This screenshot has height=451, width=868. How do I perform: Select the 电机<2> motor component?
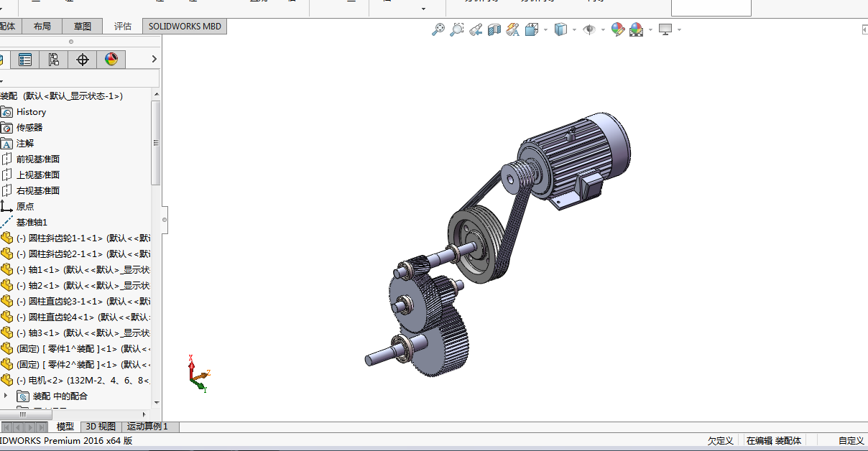coord(75,381)
